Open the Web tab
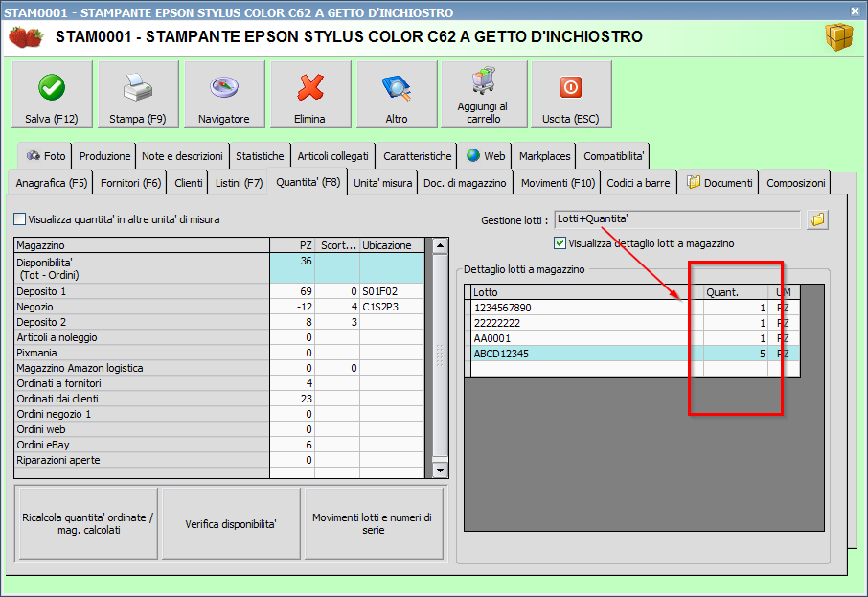Viewport: 868px width, 597px height. 486,156
